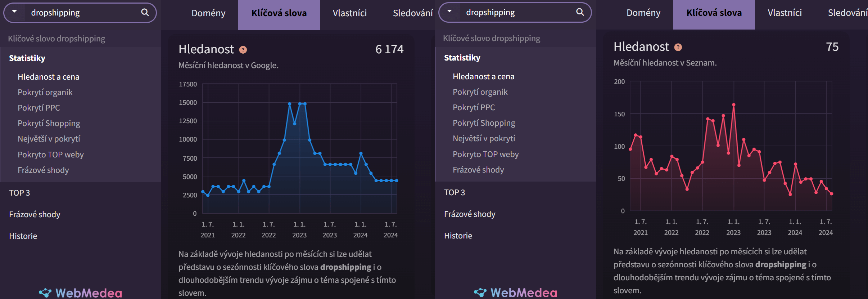The height and width of the screenshot is (299, 868).
Task: Open Pokrytí organik in left sidebar
Action: tap(45, 93)
